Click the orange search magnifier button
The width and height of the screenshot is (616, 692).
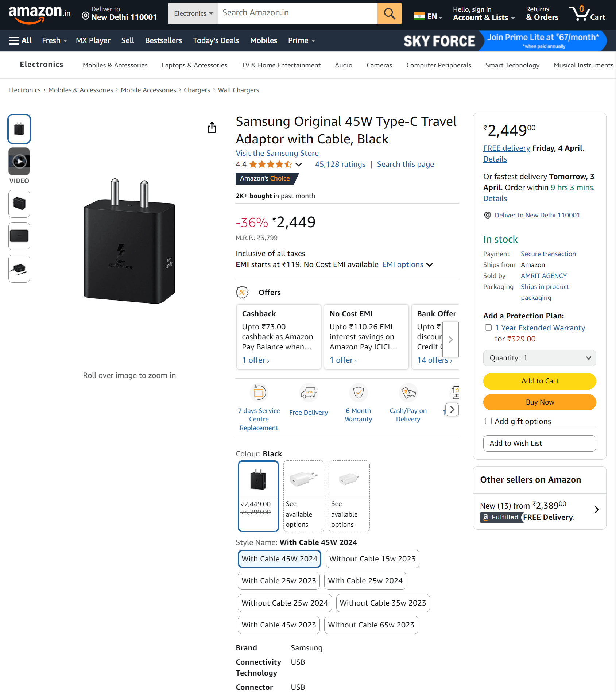(x=389, y=13)
